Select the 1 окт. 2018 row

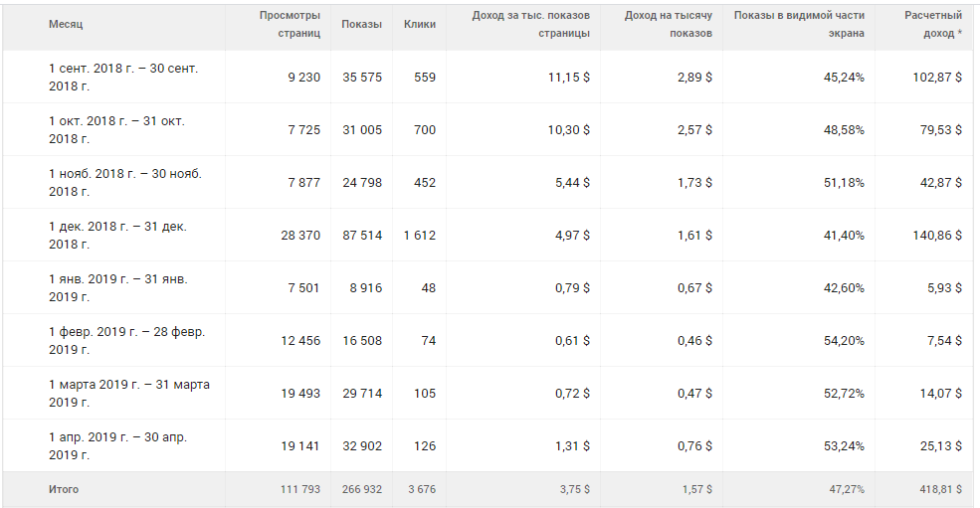[116, 129]
